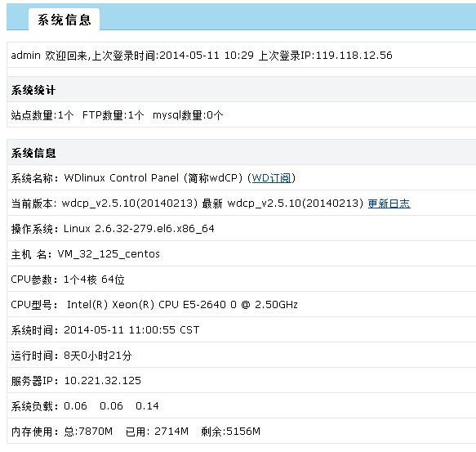476x452 pixels.
Task: Open the WD订阅 link
Action: pyautogui.click(x=271, y=178)
